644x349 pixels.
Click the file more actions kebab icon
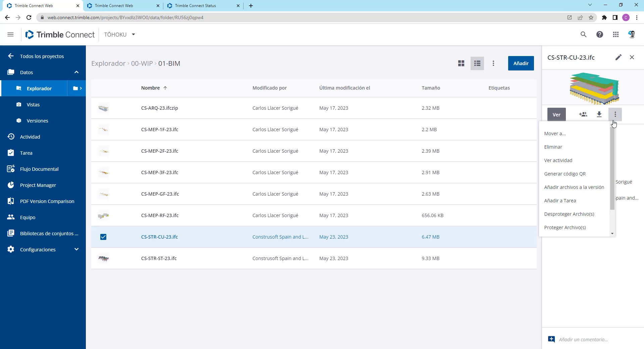(x=615, y=114)
